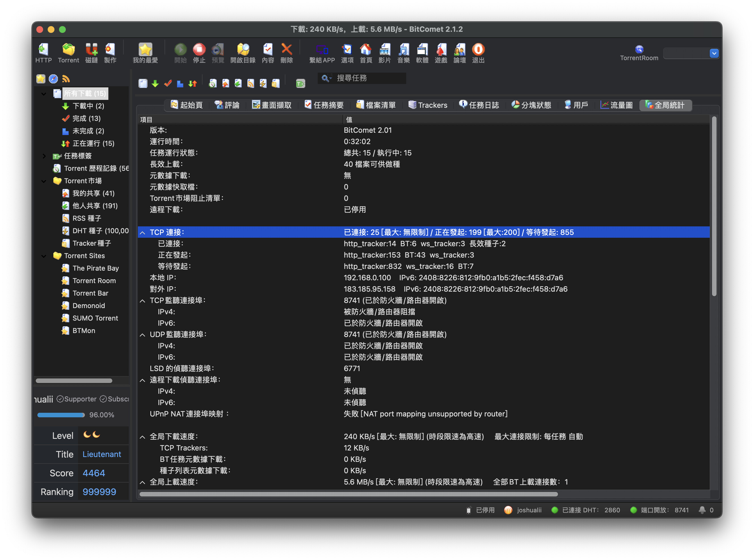754x560 pixels.
Task: Click the movies (影片) toolbar icon
Action: [384, 53]
